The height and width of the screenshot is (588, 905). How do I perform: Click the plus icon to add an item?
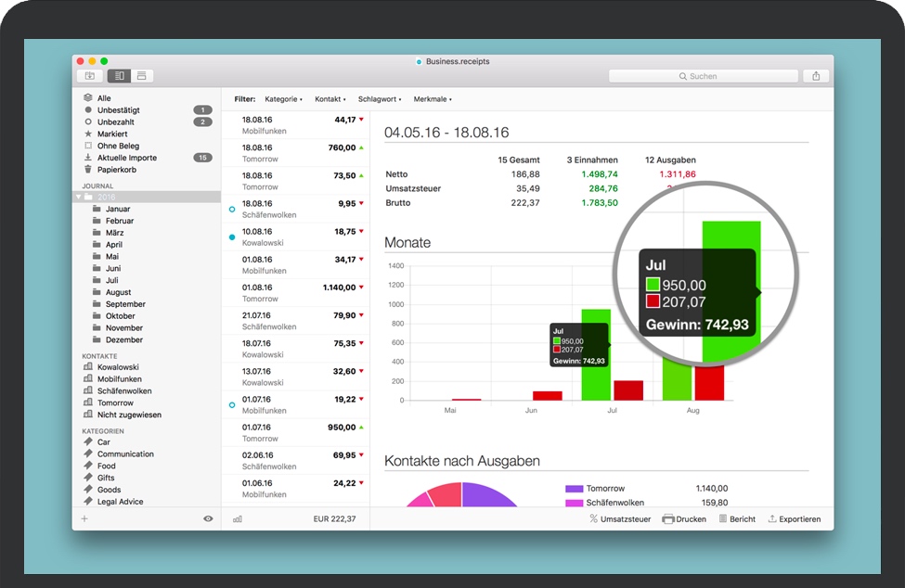pyautogui.click(x=84, y=519)
